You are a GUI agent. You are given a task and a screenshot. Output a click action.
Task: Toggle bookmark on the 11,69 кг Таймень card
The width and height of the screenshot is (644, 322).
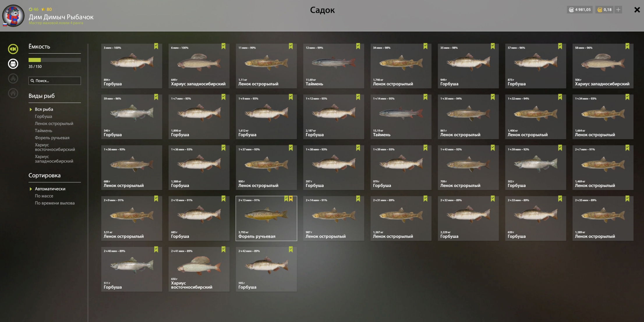(358, 46)
